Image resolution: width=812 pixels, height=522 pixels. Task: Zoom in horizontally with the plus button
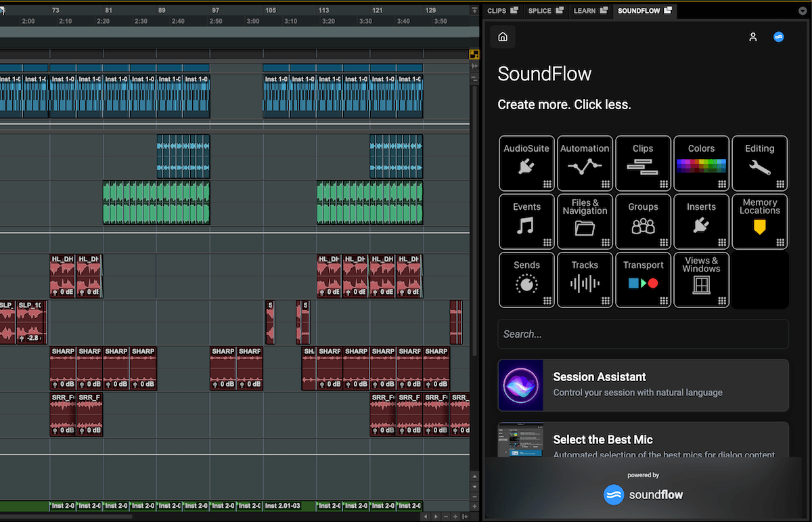coord(455,517)
